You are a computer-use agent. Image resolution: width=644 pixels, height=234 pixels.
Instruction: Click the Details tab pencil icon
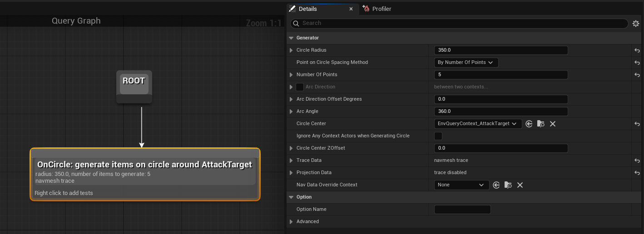coord(292,9)
